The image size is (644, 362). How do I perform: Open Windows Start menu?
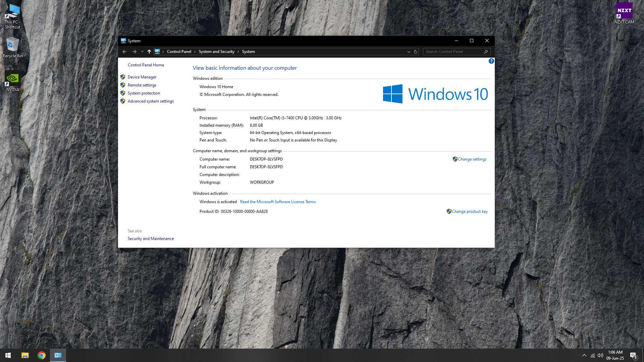point(8,355)
